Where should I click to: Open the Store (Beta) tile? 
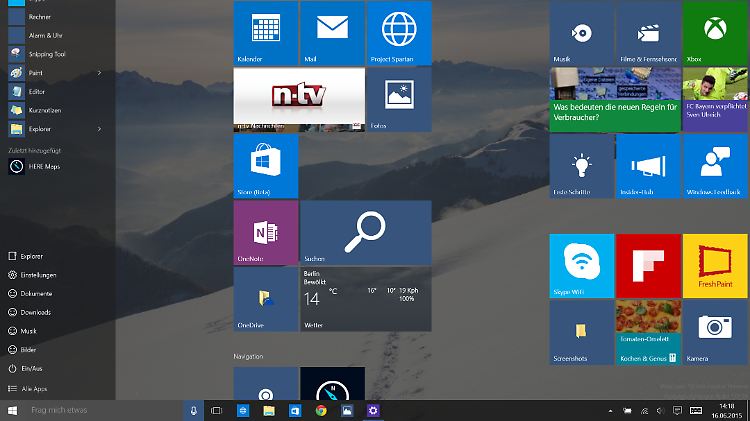[x=265, y=166]
